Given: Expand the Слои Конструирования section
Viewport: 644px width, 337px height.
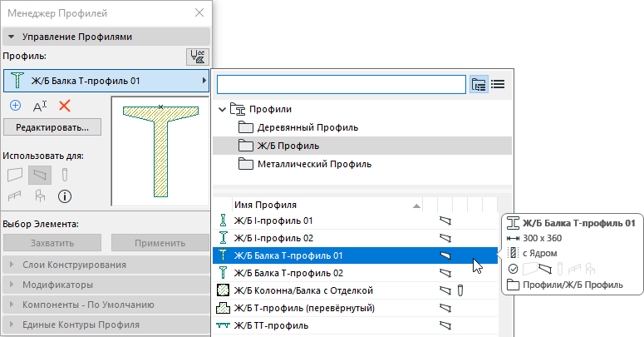Looking at the screenshot, I should (106, 265).
